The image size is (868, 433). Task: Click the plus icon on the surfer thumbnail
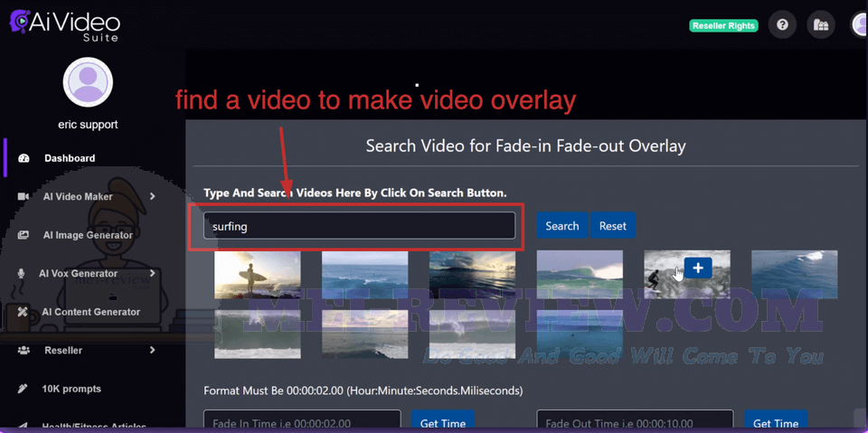click(698, 268)
